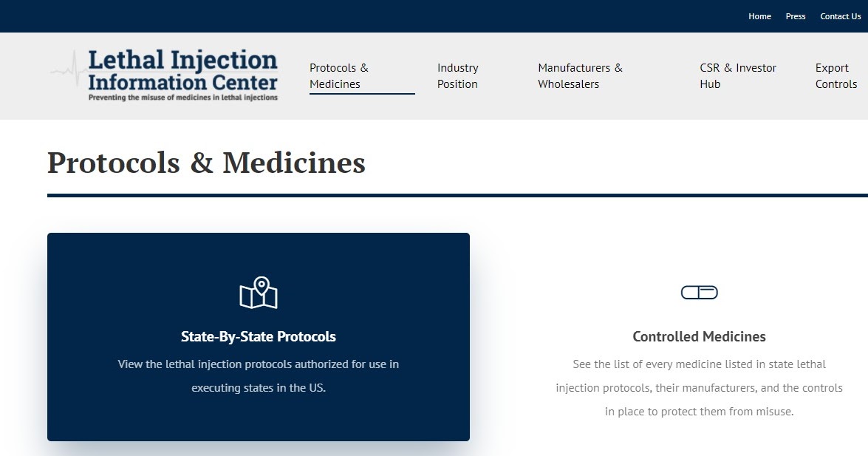This screenshot has height=456, width=868.
Task: Click the Protocols & Medicines page title
Action: pyautogui.click(x=206, y=163)
